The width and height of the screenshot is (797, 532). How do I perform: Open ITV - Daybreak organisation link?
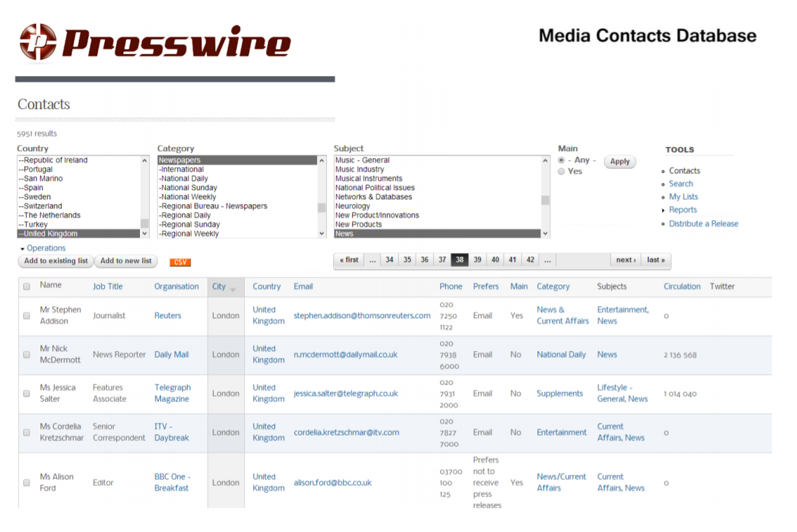pos(171,432)
